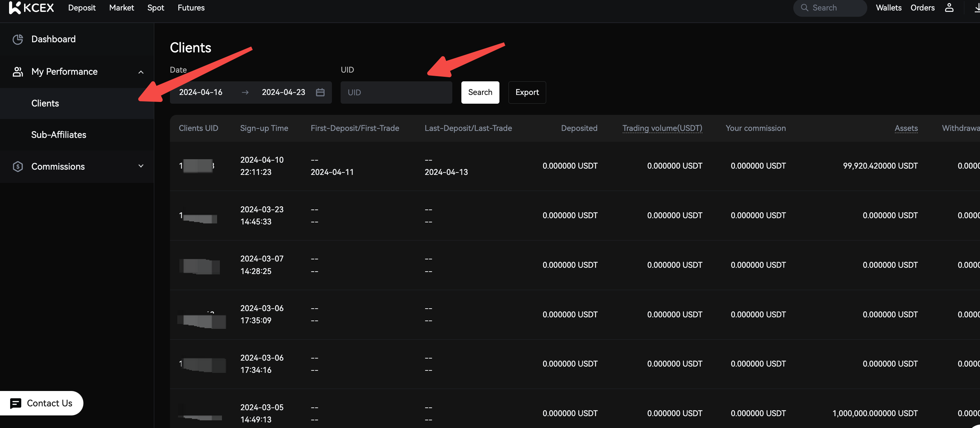Click the Contact Us chat icon
This screenshot has height=428, width=980.
16,403
